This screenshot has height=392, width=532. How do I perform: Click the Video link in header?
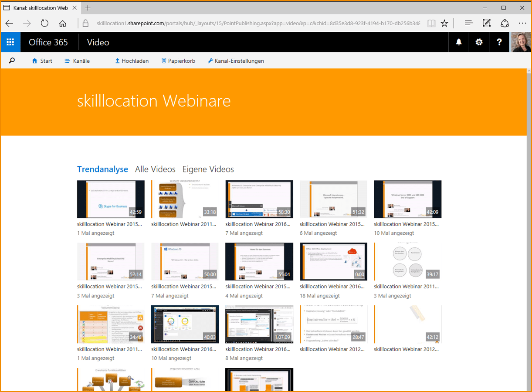[98, 42]
